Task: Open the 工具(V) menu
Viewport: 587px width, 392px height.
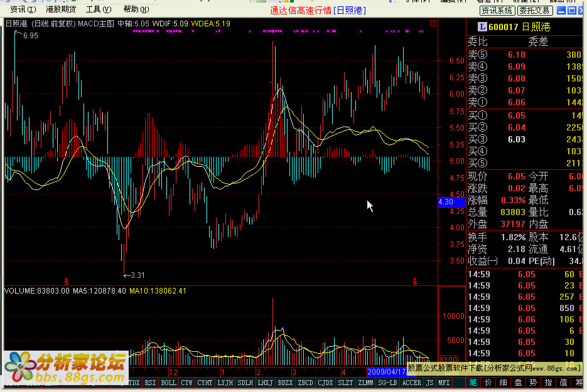Action: click(x=99, y=9)
